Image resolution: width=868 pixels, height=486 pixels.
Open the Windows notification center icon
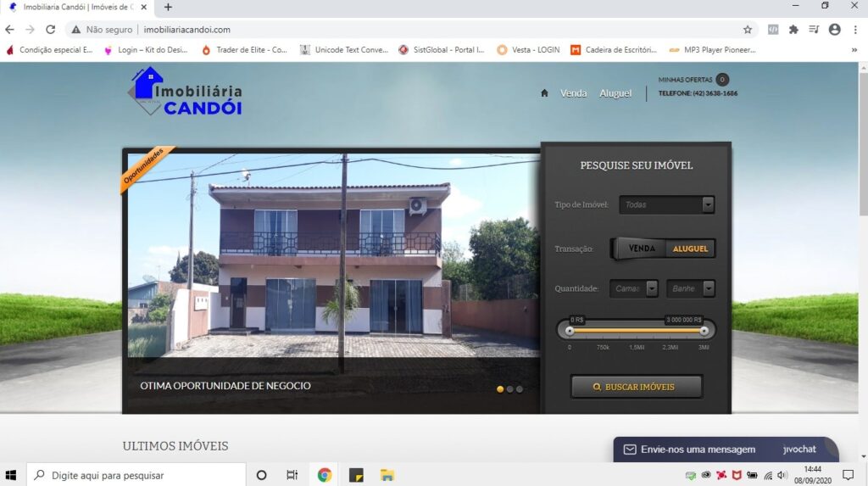coord(848,475)
